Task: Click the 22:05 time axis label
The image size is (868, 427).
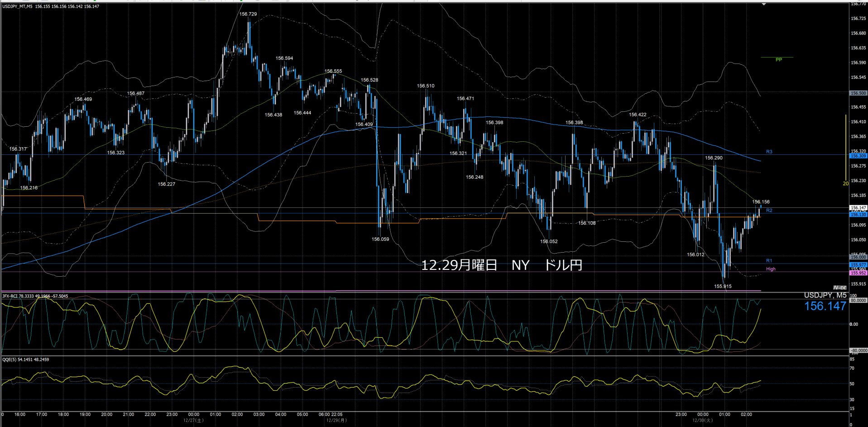Action: pos(336,414)
